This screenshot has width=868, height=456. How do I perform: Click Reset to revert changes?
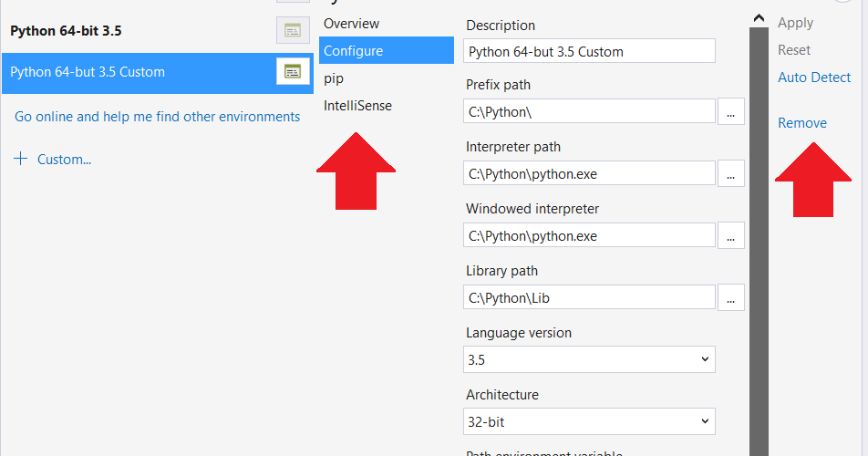pos(794,50)
